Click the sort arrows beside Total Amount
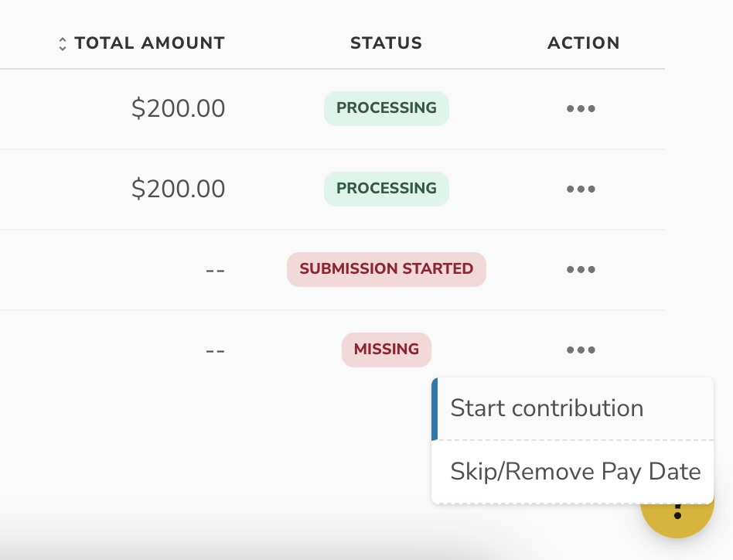 63,44
